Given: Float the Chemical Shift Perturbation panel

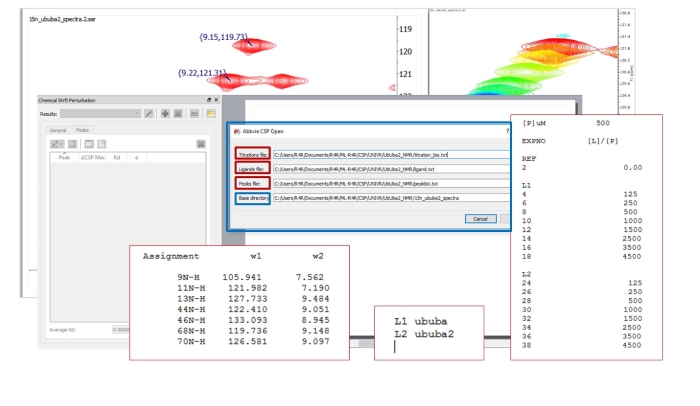Looking at the screenshot, I should pyautogui.click(x=208, y=101).
